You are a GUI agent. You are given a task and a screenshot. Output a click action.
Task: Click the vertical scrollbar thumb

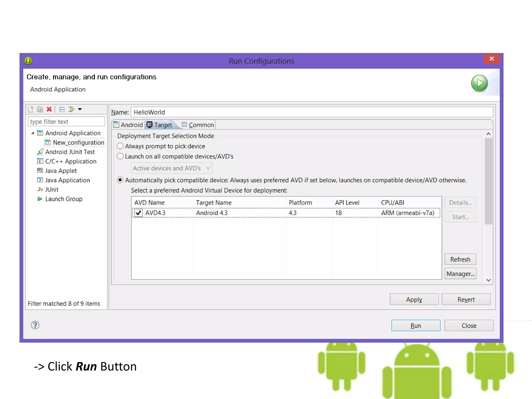pos(488,181)
